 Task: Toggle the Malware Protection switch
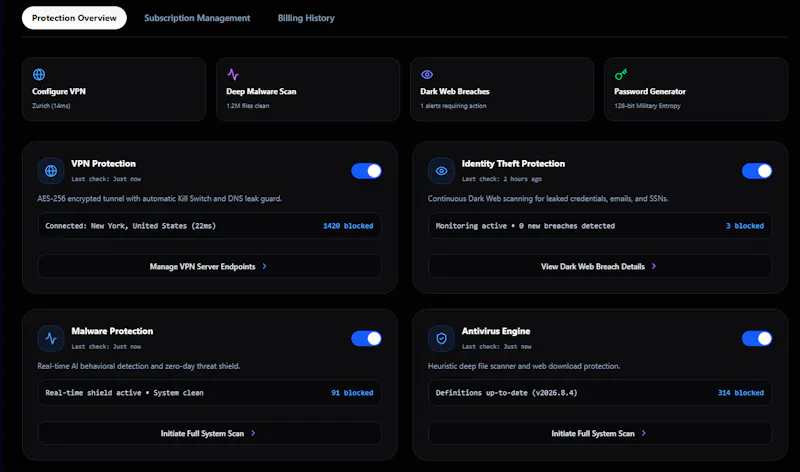tap(366, 338)
